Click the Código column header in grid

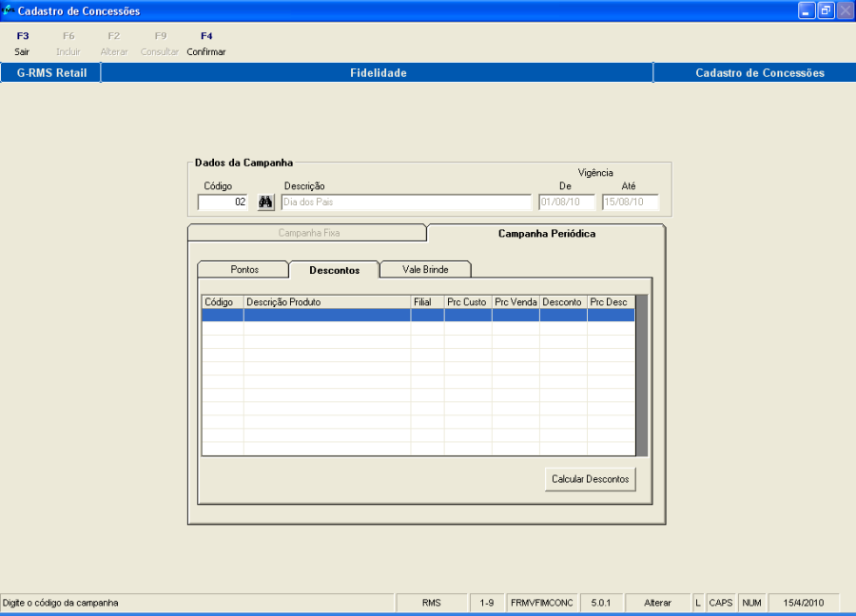tap(223, 302)
